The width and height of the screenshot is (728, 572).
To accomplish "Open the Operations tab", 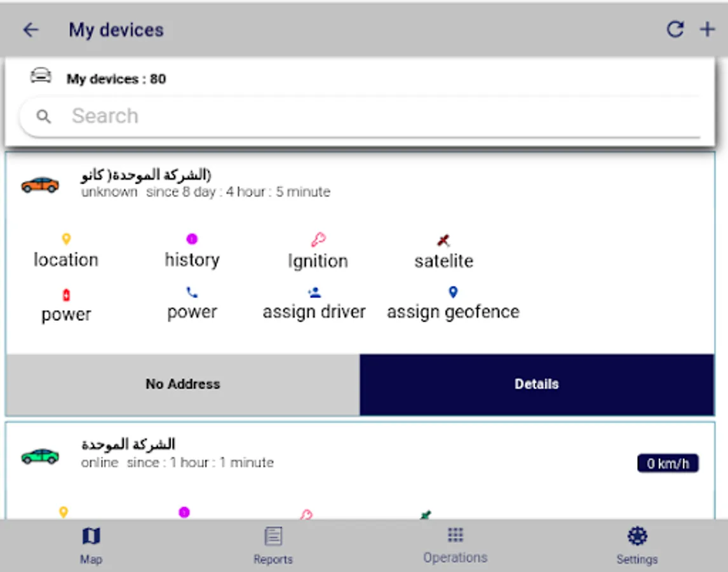I will point(455,545).
